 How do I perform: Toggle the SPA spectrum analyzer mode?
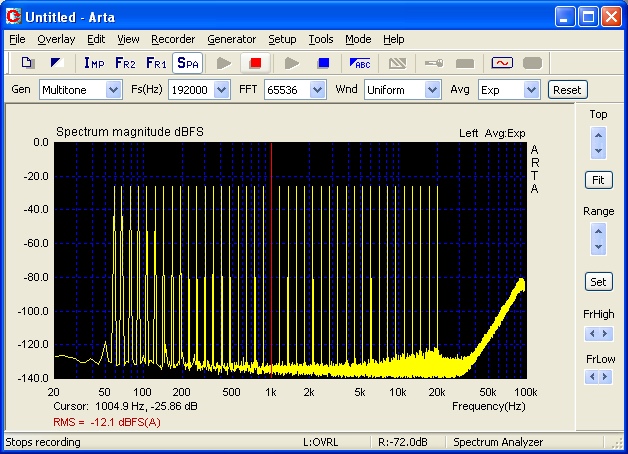pyautogui.click(x=187, y=63)
